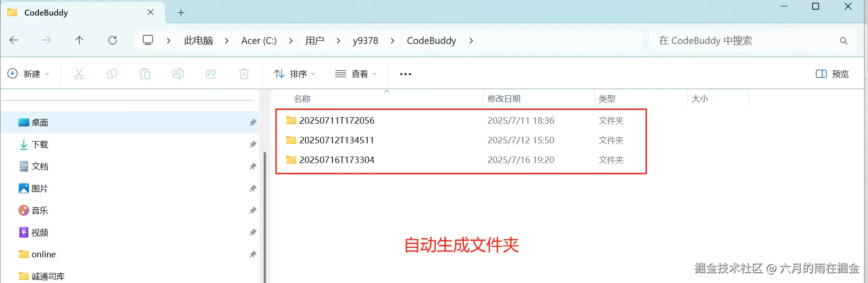Expand the 排序 sort dropdown
Viewport: 868px width, 283px height.
pyautogui.click(x=295, y=74)
